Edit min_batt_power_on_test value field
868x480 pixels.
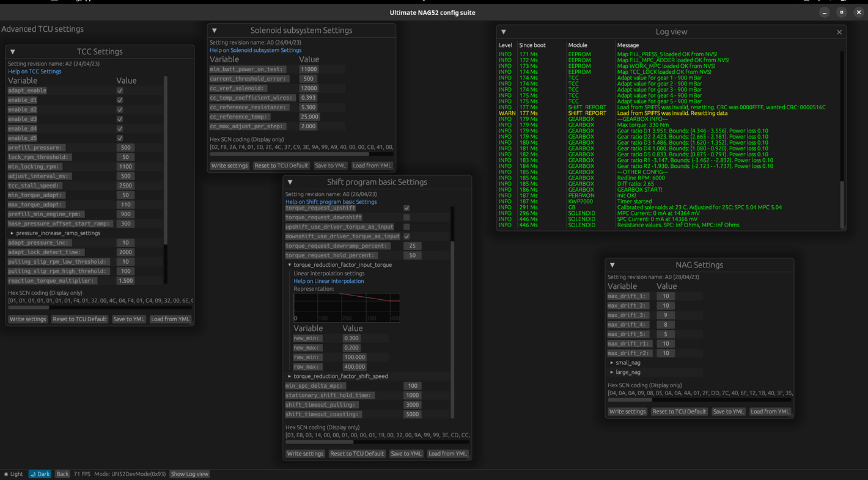pyautogui.click(x=309, y=70)
